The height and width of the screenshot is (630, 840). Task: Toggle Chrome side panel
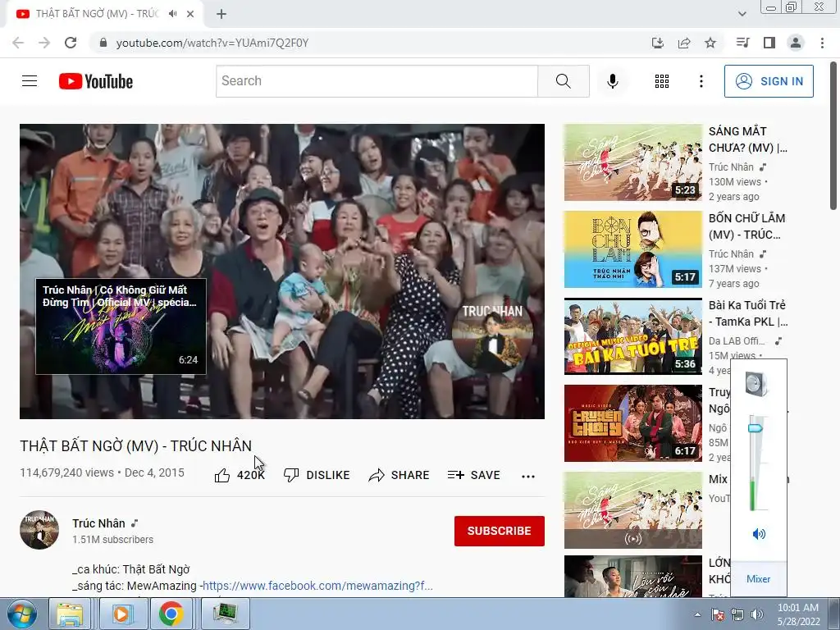click(x=769, y=43)
